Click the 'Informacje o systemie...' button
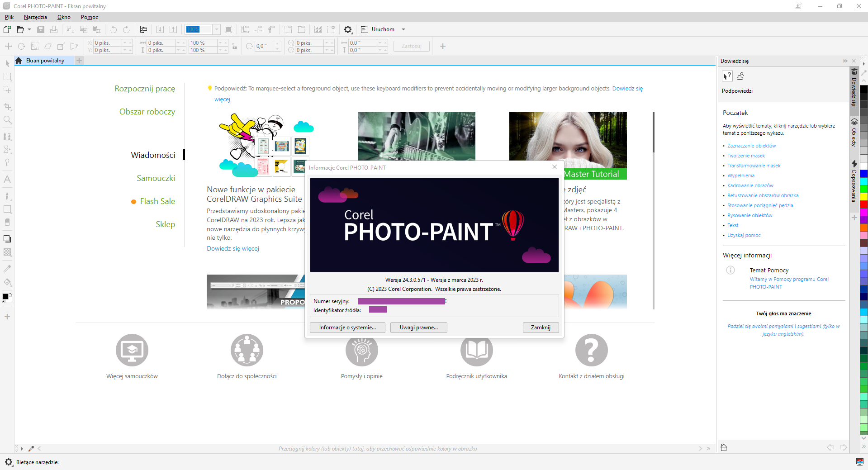 point(347,328)
